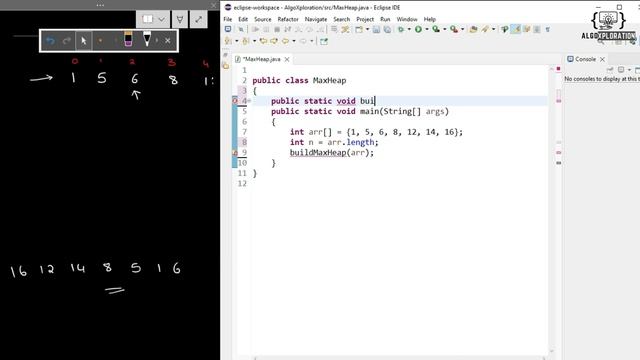Collapse the fold toggle on line 4

pyautogui.click(x=249, y=101)
